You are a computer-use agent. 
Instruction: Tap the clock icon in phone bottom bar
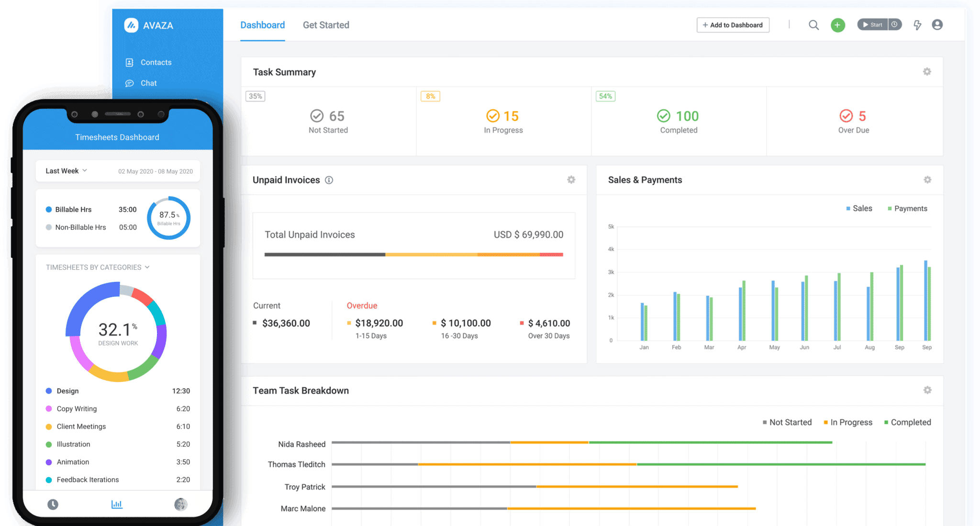coord(53,504)
